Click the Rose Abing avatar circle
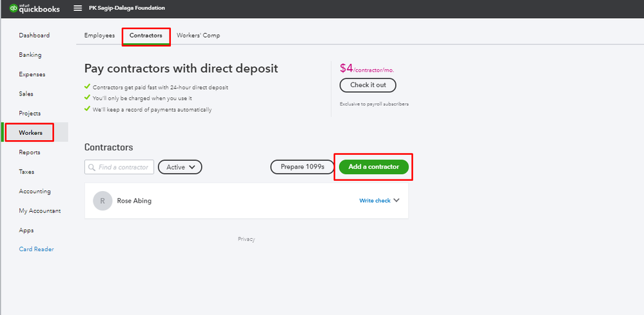The image size is (644, 315). pos(101,201)
